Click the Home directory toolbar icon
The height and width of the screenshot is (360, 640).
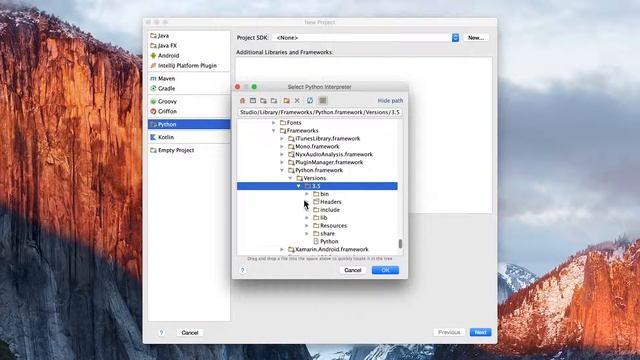tap(242, 100)
